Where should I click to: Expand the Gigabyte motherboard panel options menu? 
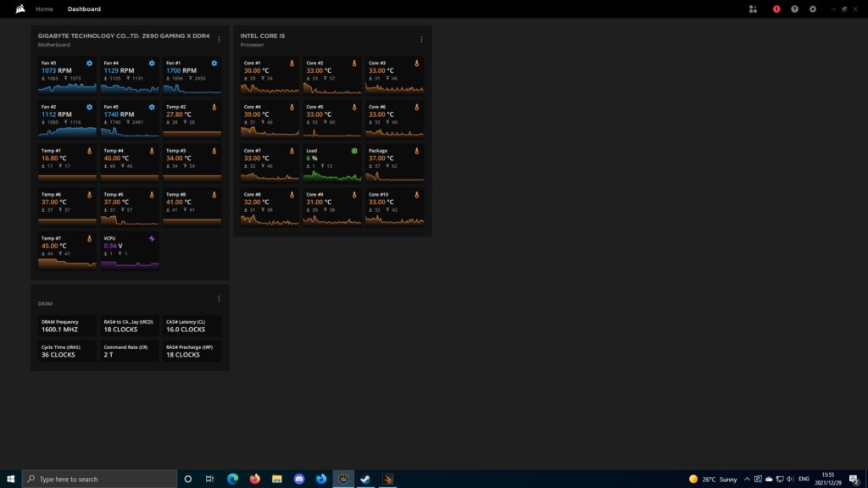(x=219, y=39)
